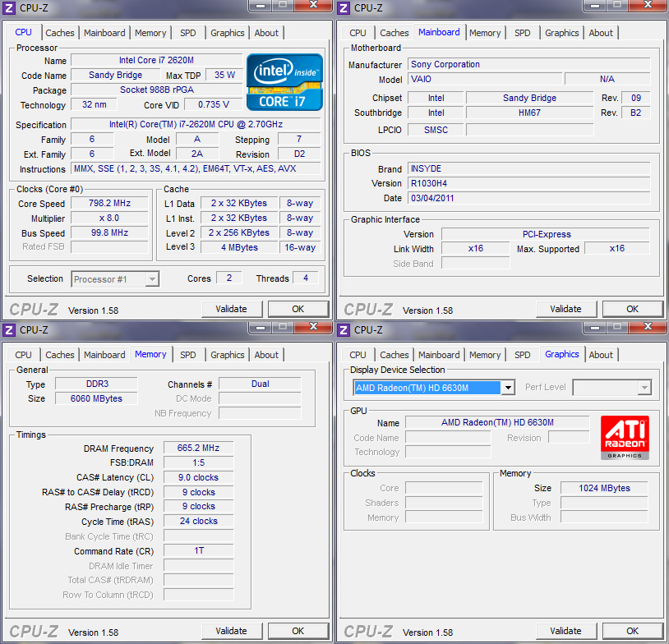Click Validate in the Memory window
Screen dimensions: 669x644
pyautogui.click(x=231, y=631)
